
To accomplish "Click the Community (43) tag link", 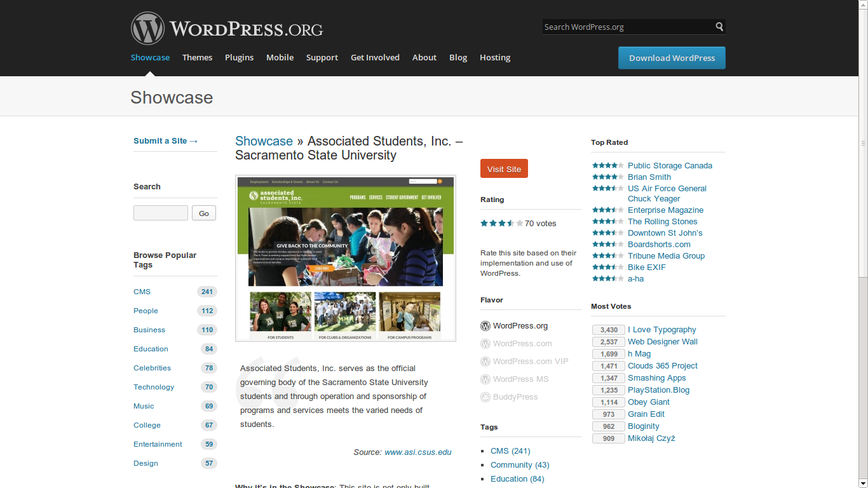I will pos(520,465).
